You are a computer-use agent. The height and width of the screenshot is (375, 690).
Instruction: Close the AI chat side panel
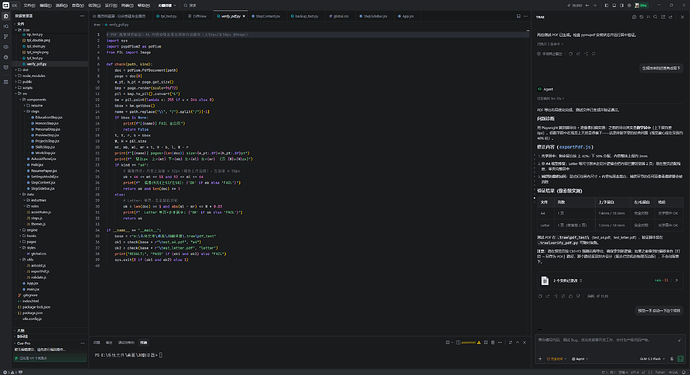pos(682,17)
